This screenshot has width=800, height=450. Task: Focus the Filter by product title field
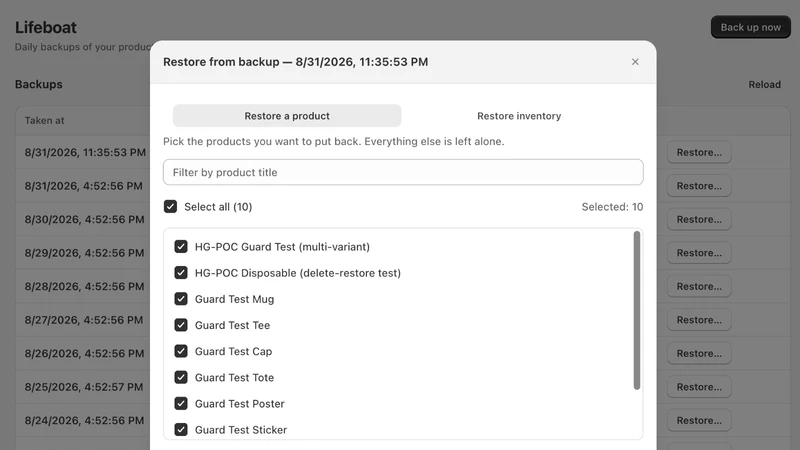coord(403,172)
